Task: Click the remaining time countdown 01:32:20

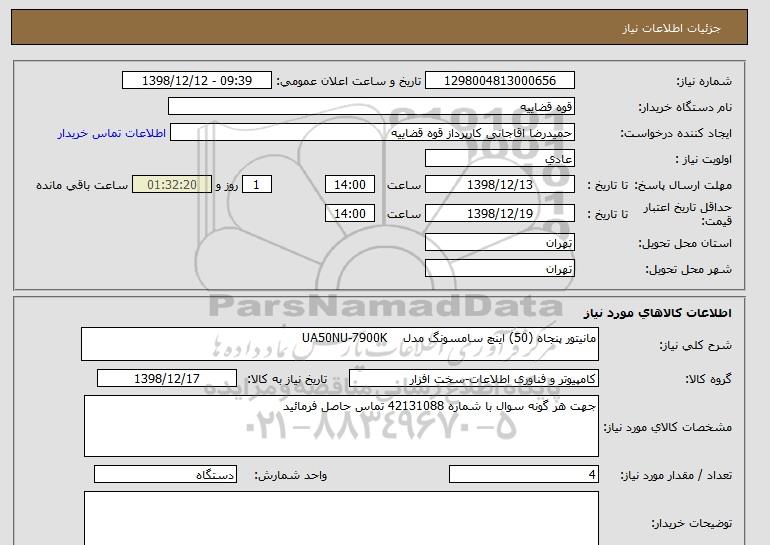Action: [x=172, y=185]
